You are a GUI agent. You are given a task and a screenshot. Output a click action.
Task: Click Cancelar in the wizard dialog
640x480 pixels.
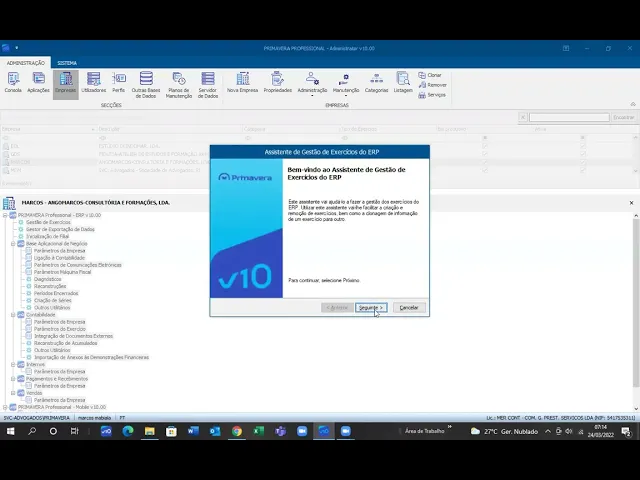tap(409, 307)
